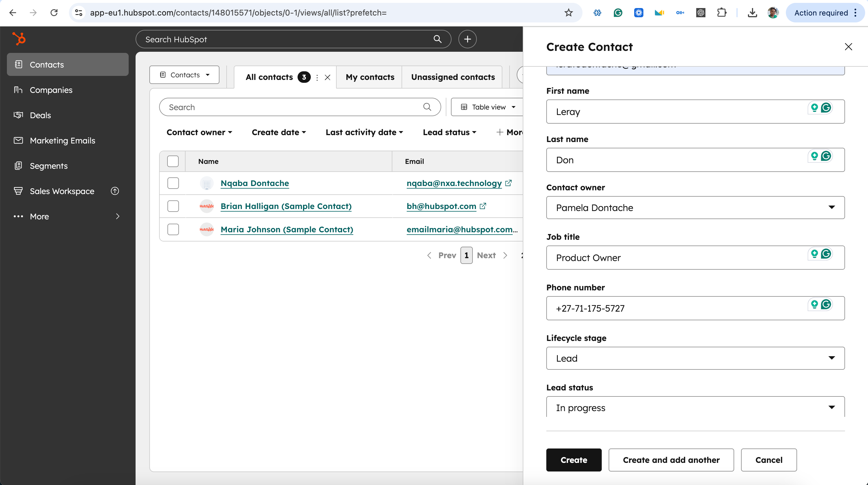
Task: Click the contacts search magnifier icon
Action: [427, 107]
